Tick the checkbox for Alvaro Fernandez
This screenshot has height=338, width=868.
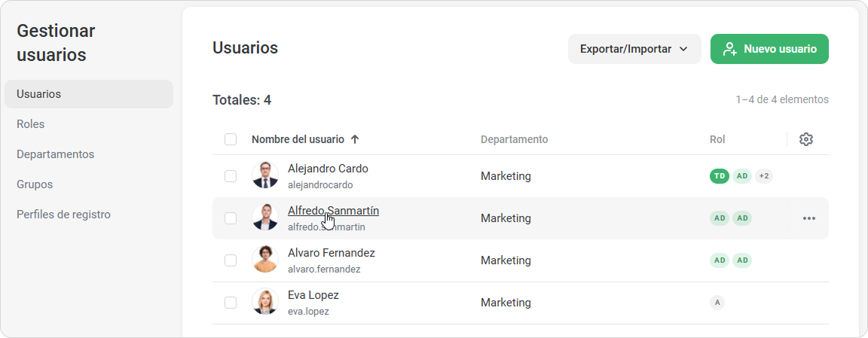coord(231,260)
